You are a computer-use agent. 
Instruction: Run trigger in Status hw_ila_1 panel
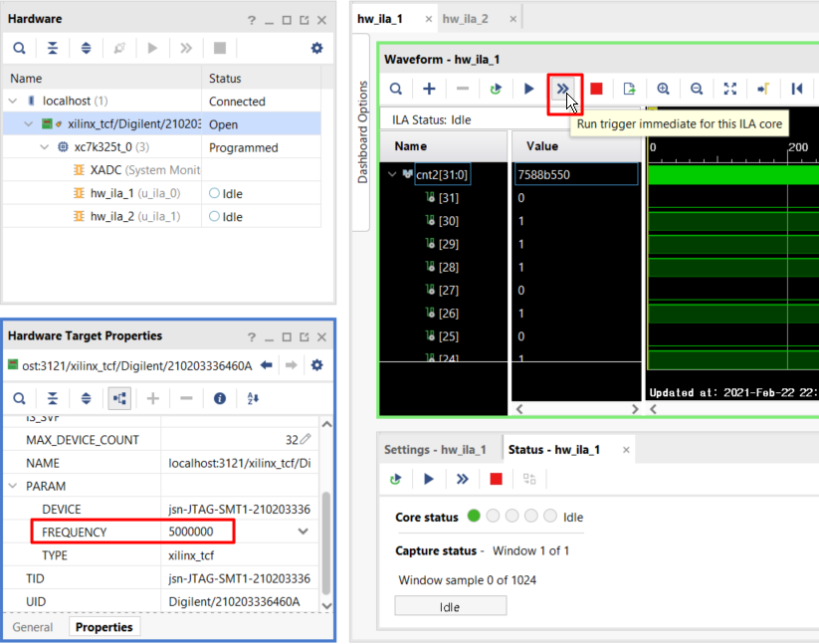[x=429, y=479]
